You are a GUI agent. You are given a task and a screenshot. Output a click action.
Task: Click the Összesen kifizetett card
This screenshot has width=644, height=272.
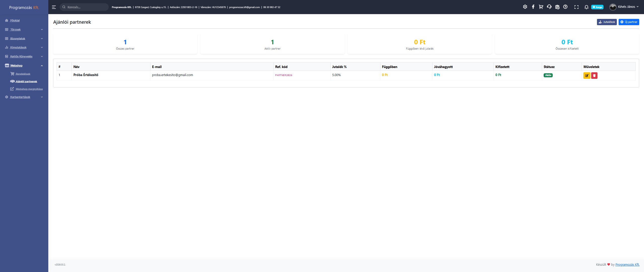coord(567,44)
